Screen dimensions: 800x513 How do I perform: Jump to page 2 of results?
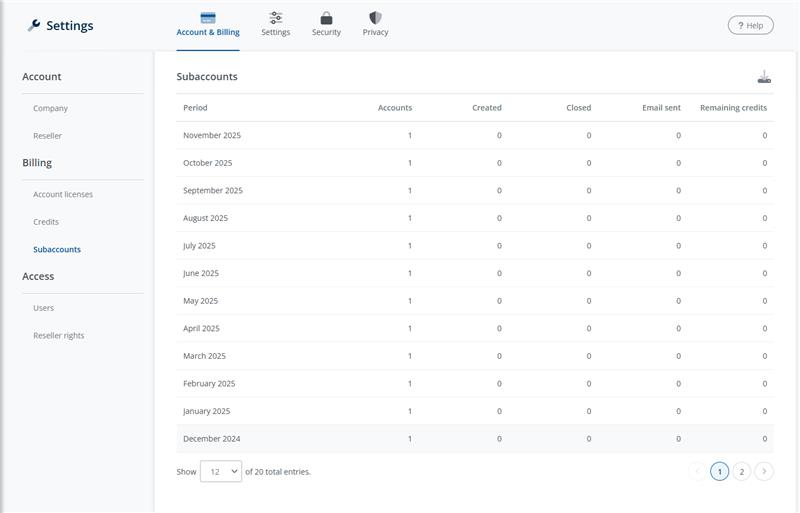click(x=741, y=472)
